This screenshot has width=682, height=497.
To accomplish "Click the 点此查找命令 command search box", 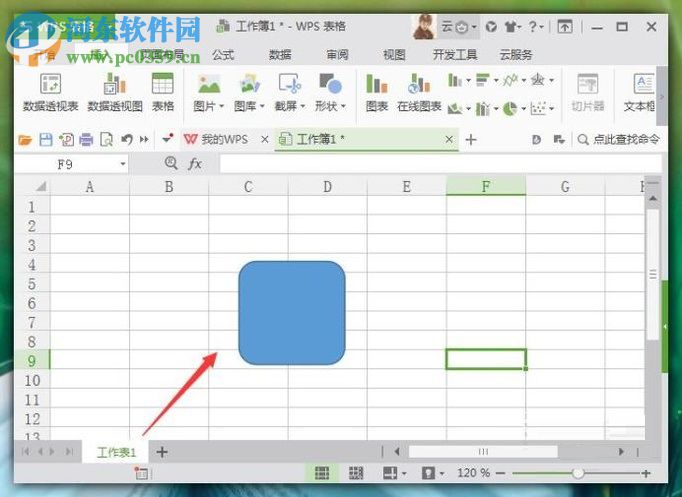I will click(618, 140).
